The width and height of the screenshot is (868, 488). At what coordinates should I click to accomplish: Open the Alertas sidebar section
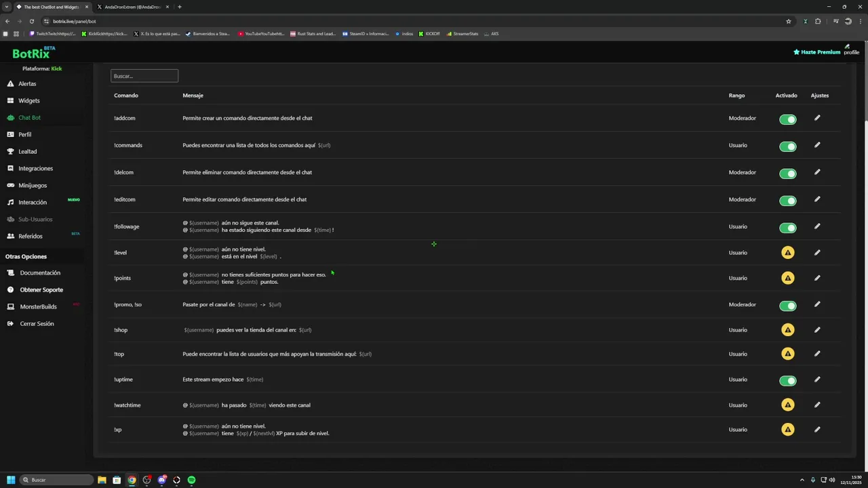coord(27,83)
